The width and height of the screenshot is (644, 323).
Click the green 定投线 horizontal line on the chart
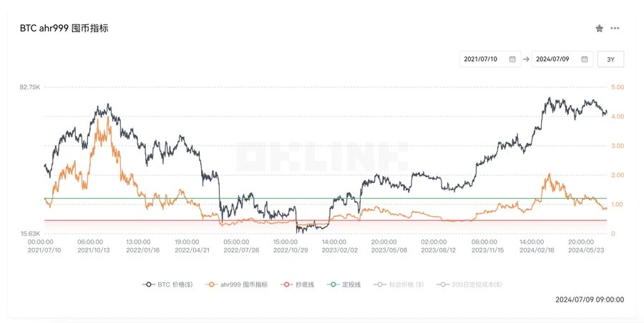click(429, 198)
